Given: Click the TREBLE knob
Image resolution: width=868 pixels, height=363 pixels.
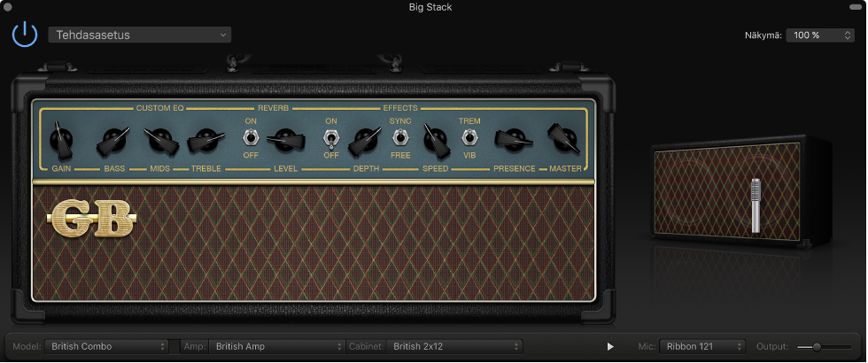Looking at the screenshot, I should (x=205, y=141).
